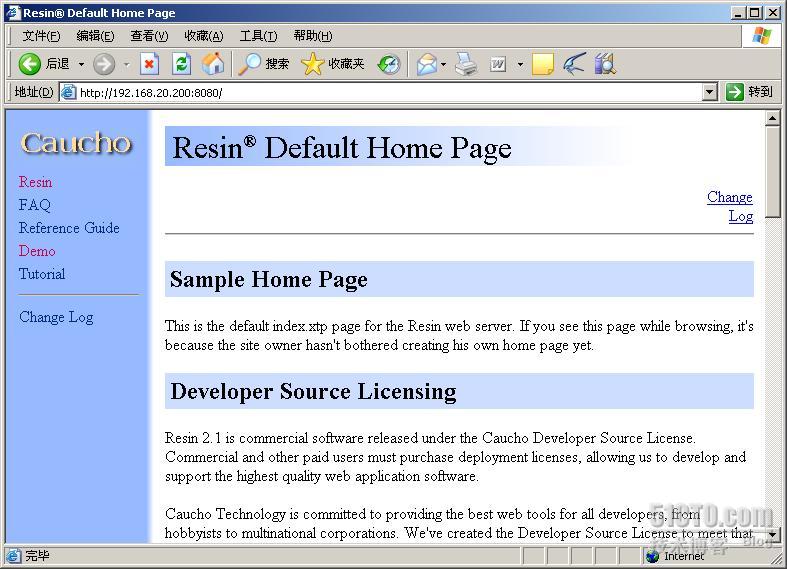Open the 查看(V) menu
The image size is (787, 569).
149,36
